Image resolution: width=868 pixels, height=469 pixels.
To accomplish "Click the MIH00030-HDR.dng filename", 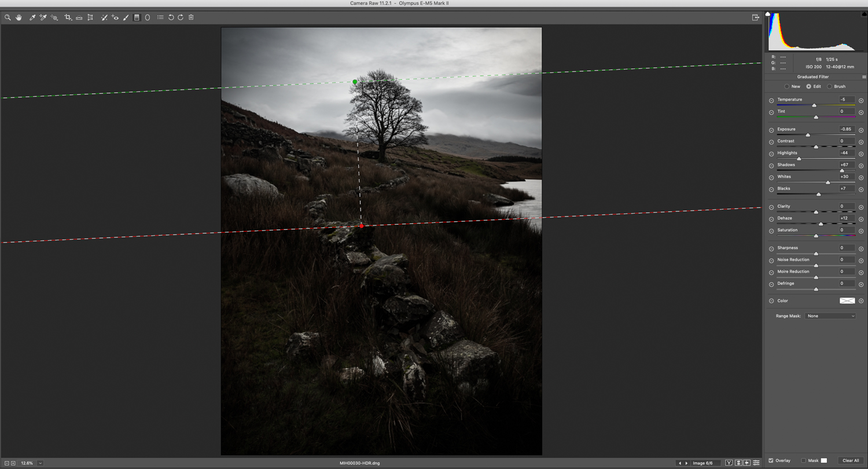I will coord(360,463).
